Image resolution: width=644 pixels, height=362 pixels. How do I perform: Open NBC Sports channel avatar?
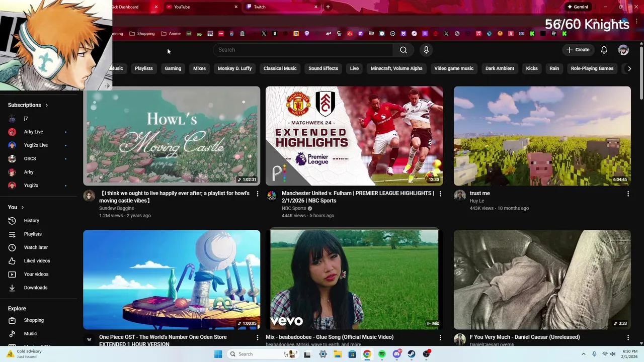(272, 196)
